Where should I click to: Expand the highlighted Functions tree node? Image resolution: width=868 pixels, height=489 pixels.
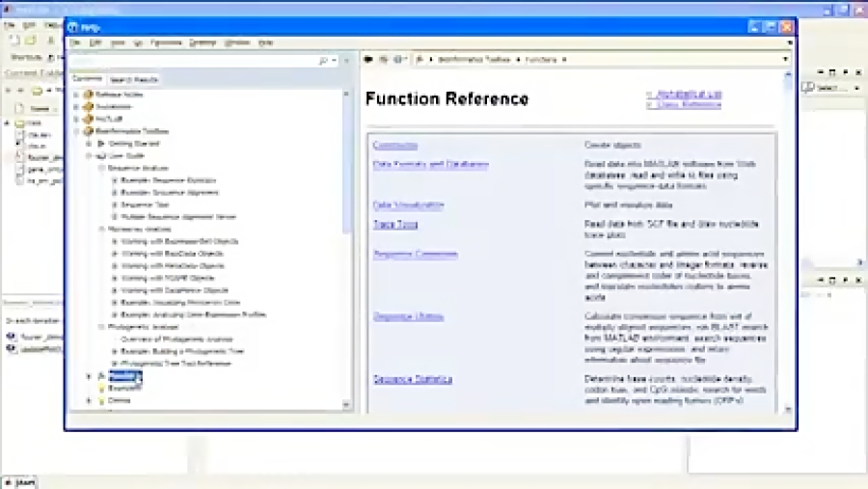pyautogui.click(x=89, y=376)
